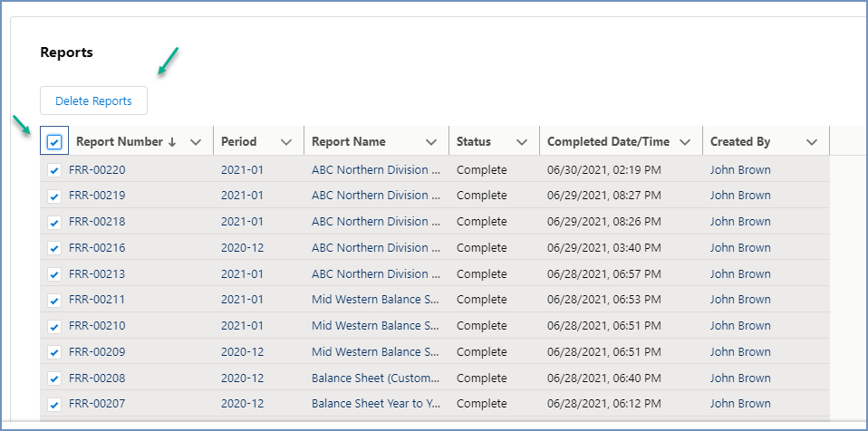Open the Report Number column dropdown chevron
This screenshot has height=431, width=868.
tap(196, 142)
